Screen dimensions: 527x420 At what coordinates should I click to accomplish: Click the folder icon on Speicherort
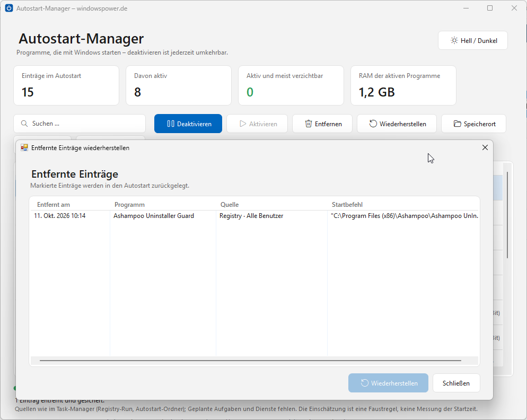coord(457,124)
